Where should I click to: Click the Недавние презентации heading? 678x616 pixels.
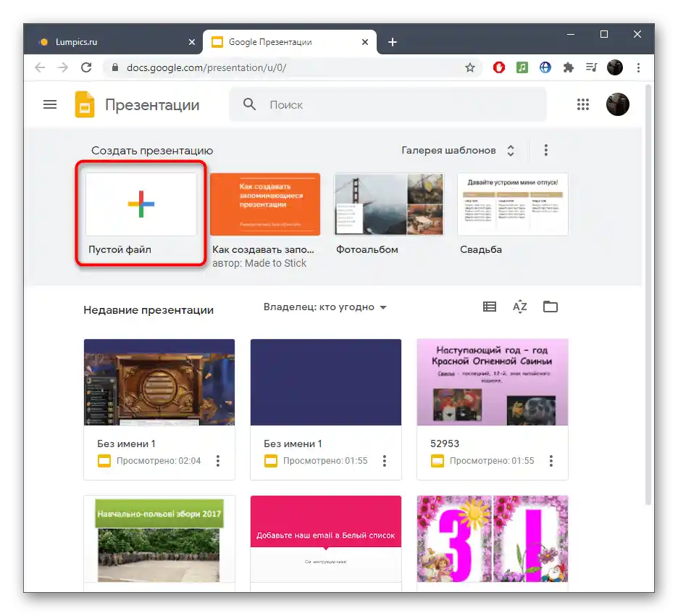click(x=148, y=309)
